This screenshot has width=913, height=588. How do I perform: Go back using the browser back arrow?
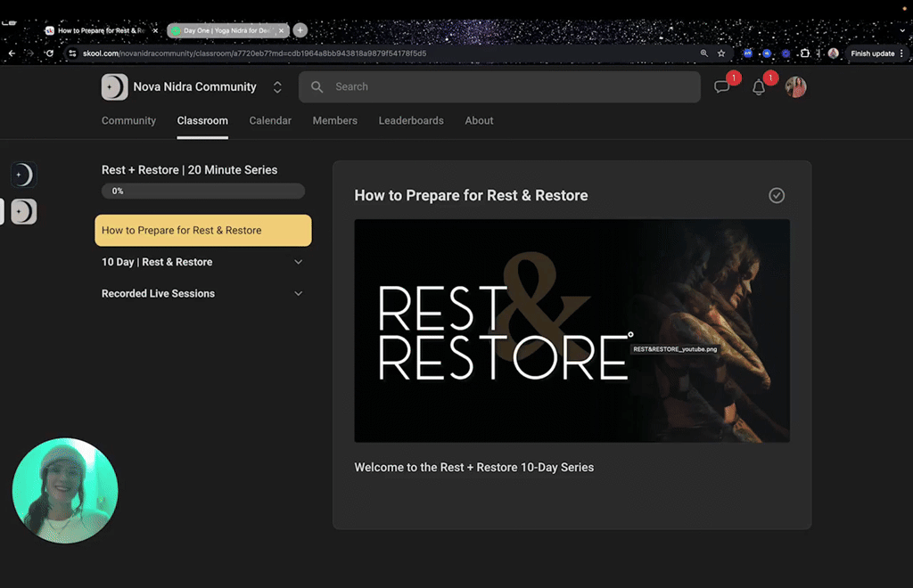click(x=12, y=53)
